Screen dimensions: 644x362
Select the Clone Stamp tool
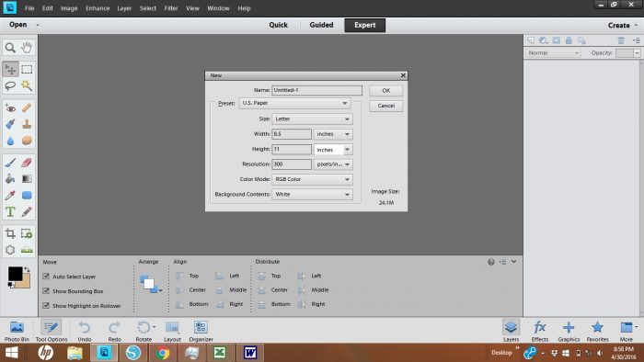coord(27,124)
